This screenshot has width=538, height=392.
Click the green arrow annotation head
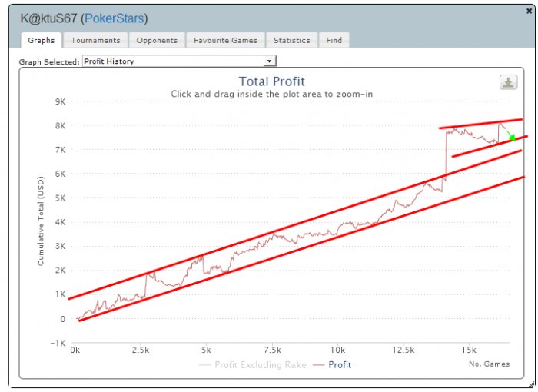click(513, 138)
